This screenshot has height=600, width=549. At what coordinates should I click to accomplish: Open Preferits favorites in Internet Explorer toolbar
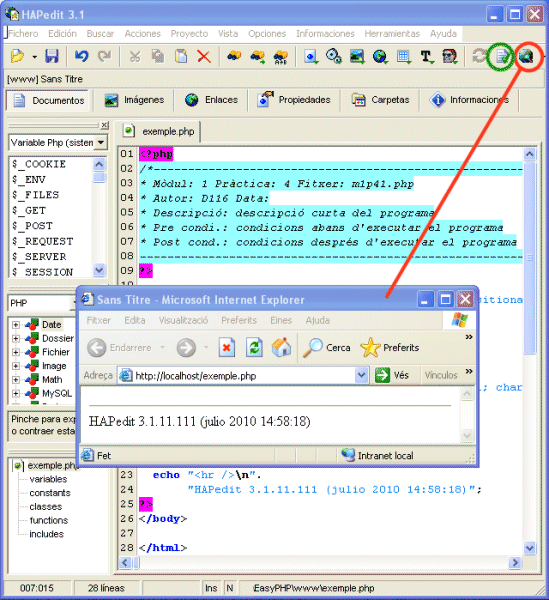click(390, 348)
